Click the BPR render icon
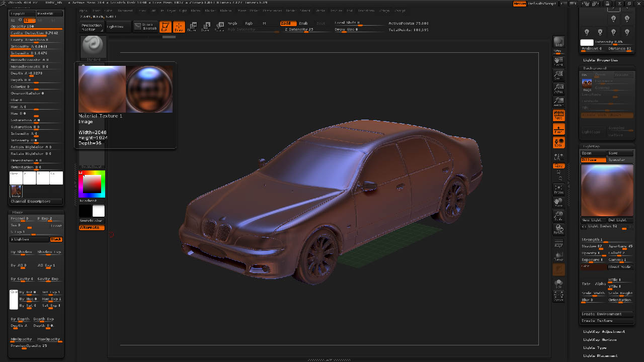This screenshot has width=644, height=362. (558, 42)
